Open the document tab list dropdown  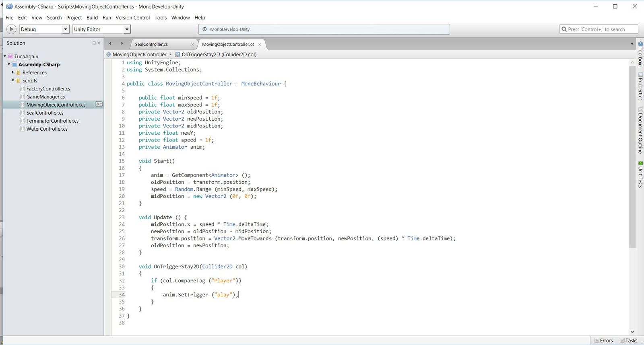pos(632,44)
